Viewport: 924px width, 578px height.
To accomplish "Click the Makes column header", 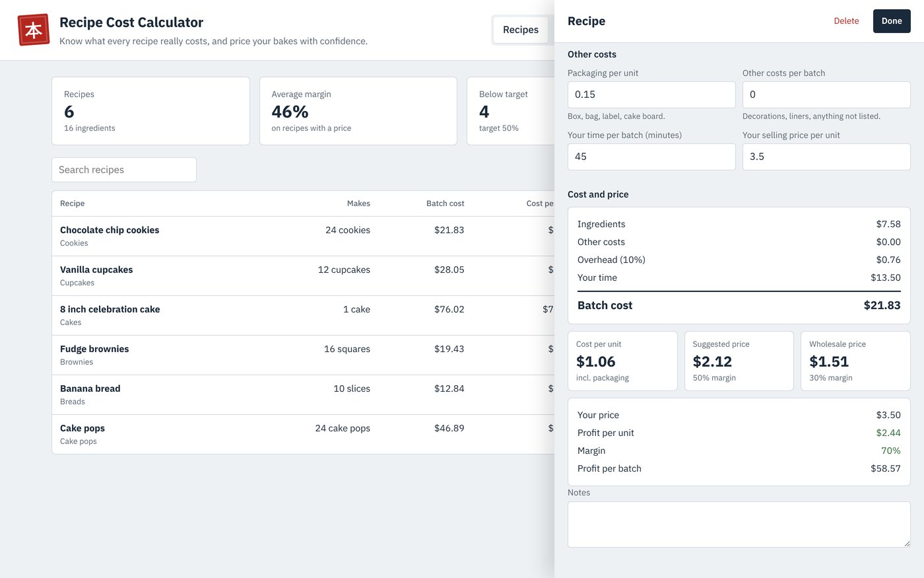I will tap(358, 203).
